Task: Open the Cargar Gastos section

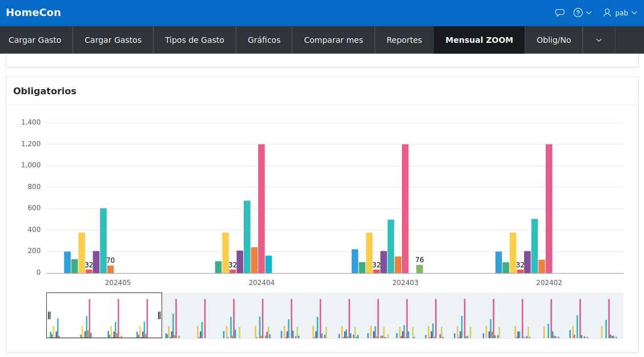Action: pos(112,40)
